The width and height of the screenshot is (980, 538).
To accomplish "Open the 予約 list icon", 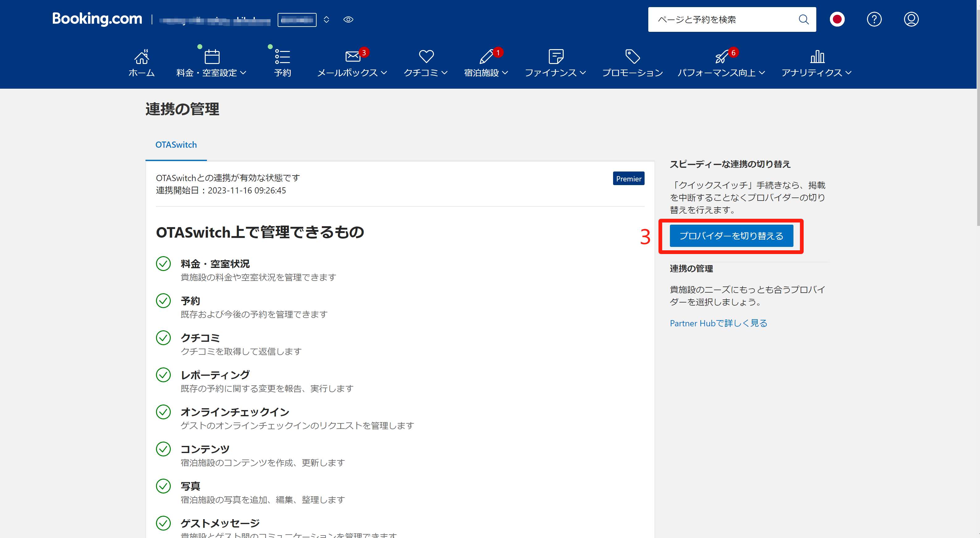I will coord(282,57).
